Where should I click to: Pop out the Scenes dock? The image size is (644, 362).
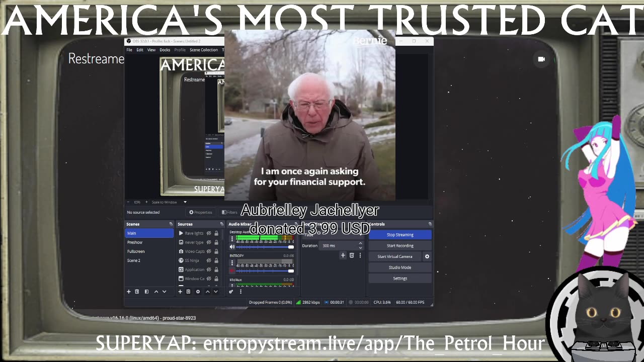click(171, 224)
